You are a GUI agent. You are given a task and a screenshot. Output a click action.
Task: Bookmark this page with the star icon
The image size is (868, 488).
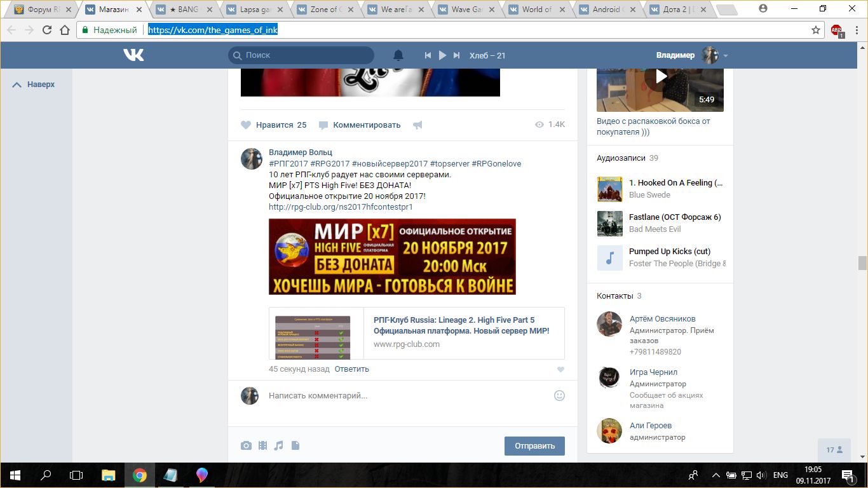(816, 30)
